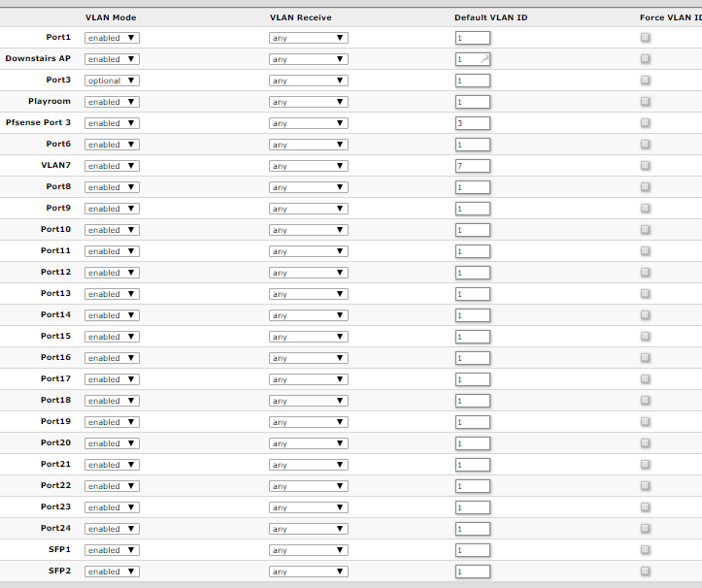Open VLAN Receive dropdown for VLAN7
The width and height of the screenshot is (702, 588).
tap(308, 166)
